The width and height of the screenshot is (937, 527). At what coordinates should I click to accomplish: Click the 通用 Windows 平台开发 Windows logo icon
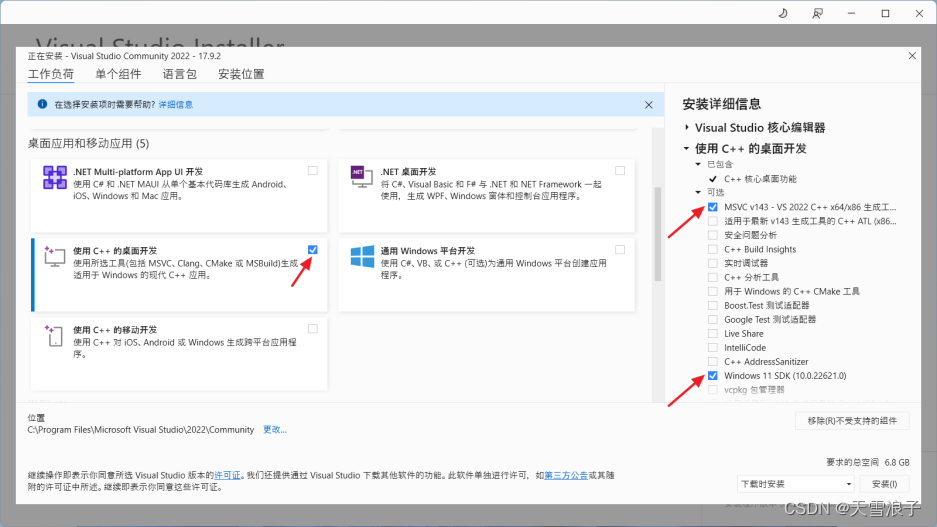point(362,256)
